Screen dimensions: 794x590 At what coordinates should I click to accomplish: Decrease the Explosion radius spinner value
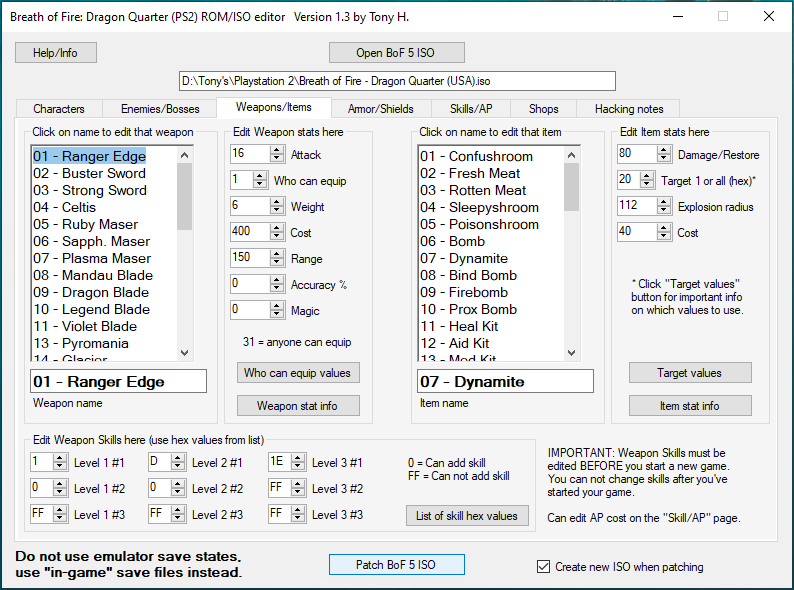pos(664,210)
